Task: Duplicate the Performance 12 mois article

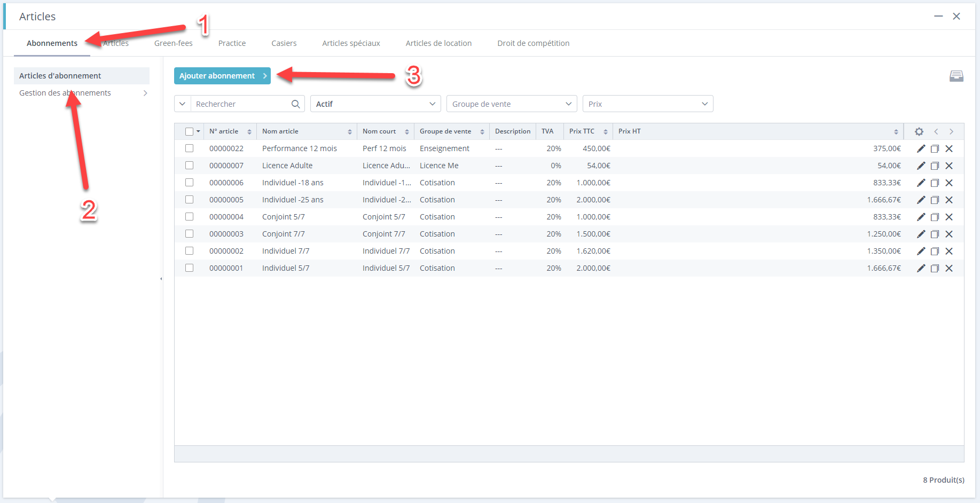Action: point(935,148)
